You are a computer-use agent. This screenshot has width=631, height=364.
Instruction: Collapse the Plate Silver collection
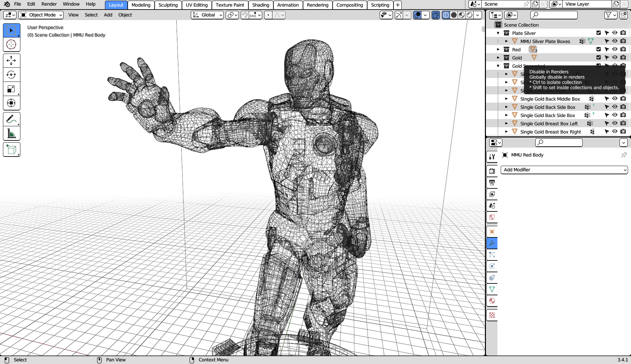point(498,33)
